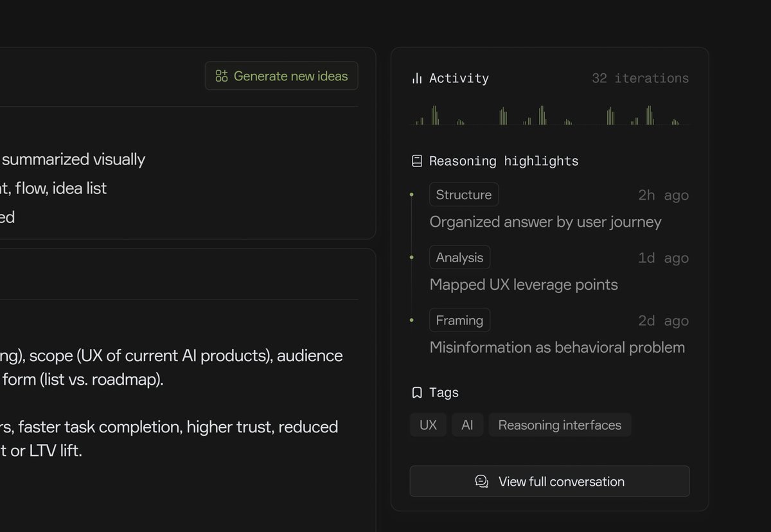Click the bookmark icon beside Tags
The width and height of the screenshot is (771, 532).
pyautogui.click(x=416, y=392)
